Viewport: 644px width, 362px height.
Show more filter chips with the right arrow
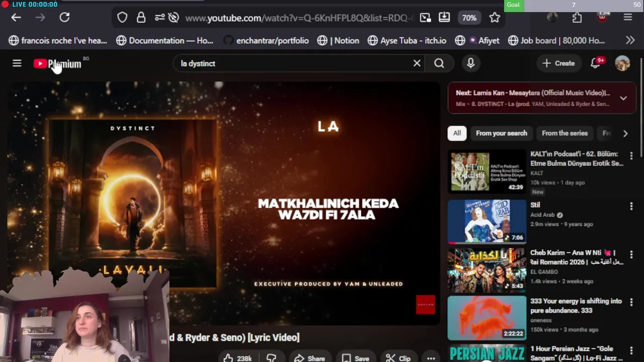click(625, 133)
